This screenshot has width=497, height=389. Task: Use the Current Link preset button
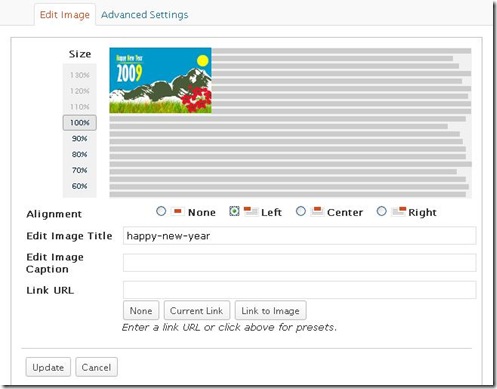197,311
